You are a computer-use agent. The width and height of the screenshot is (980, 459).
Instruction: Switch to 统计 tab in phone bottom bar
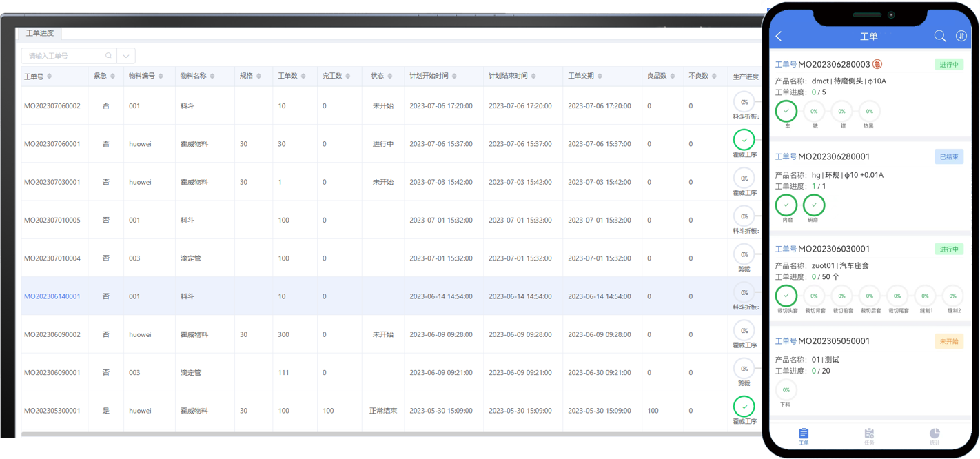coord(935,436)
